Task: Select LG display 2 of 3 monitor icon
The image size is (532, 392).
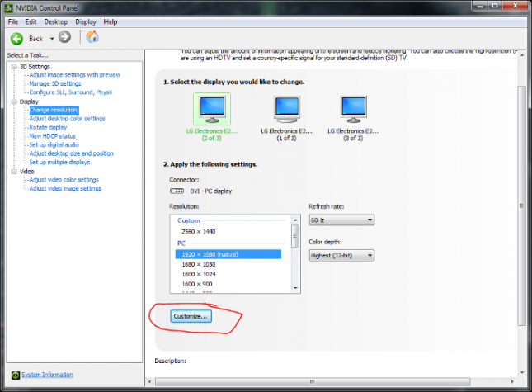Action: pyautogui.click(x=212, y=109)
